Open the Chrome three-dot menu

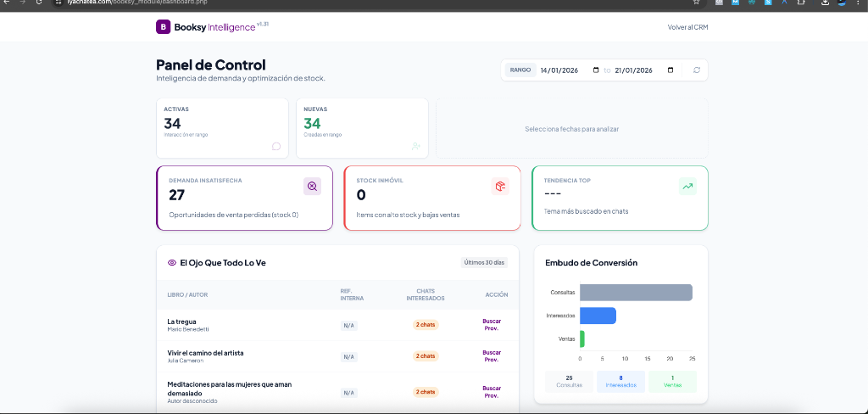coord(857,3)
